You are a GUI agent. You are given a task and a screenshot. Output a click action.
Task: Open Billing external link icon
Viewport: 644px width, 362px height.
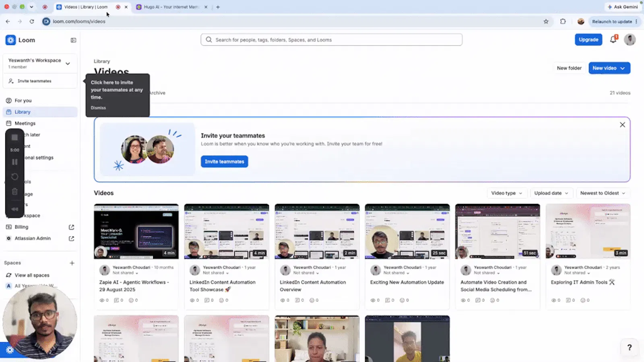coord(72,227)
